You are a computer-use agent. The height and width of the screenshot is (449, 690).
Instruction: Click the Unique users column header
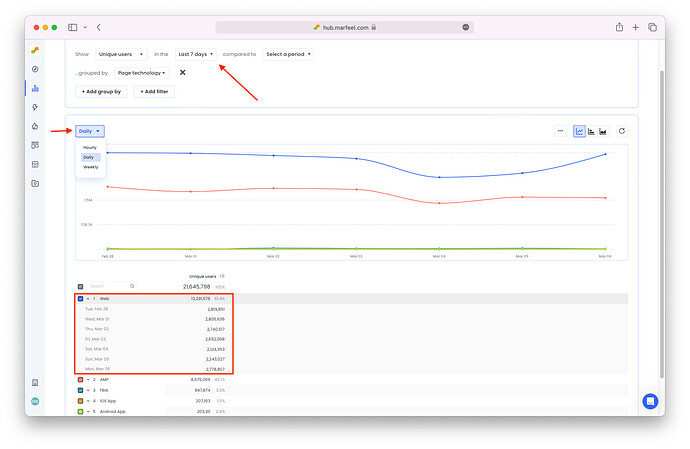click(x=202, y=276)
